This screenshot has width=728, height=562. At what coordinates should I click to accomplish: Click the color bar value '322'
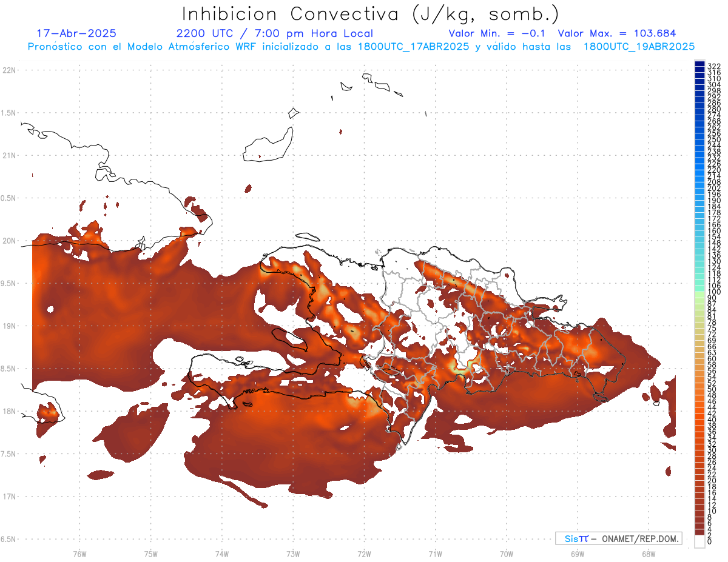tap(713, 65)
